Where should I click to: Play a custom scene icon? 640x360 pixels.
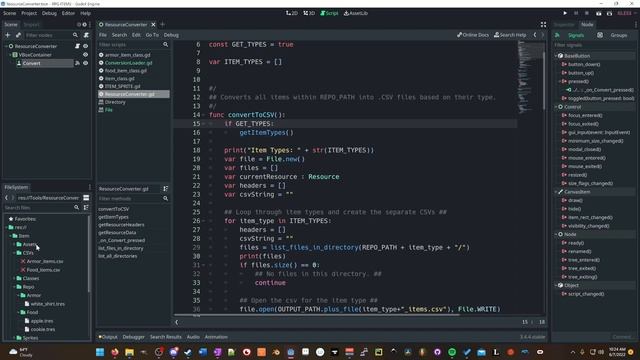pyautogui.click(x=609, y=13)
